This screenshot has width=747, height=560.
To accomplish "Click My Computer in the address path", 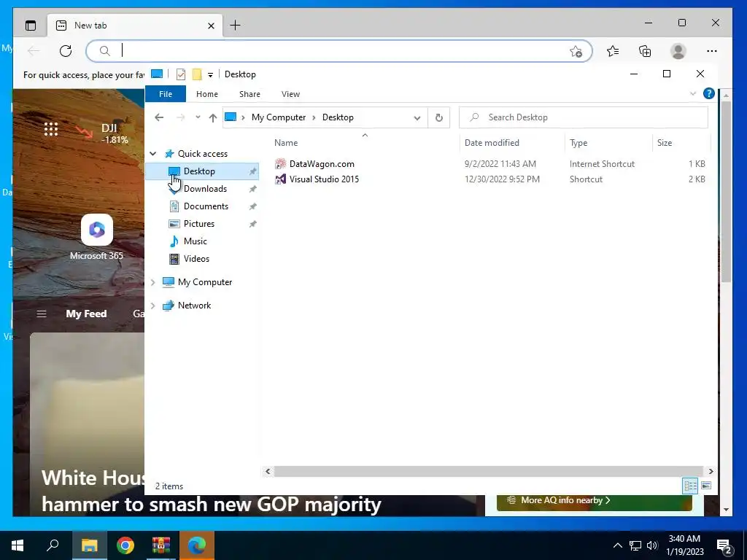I will tap(278, 117).
